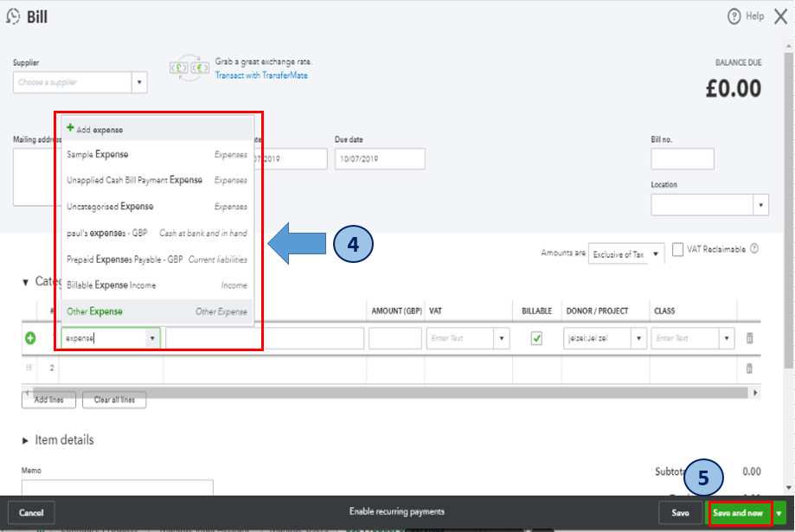795x532 pixels.
Task: Select Unapplied Cash Bill Payment Expense
Action: tap(157, 180)
